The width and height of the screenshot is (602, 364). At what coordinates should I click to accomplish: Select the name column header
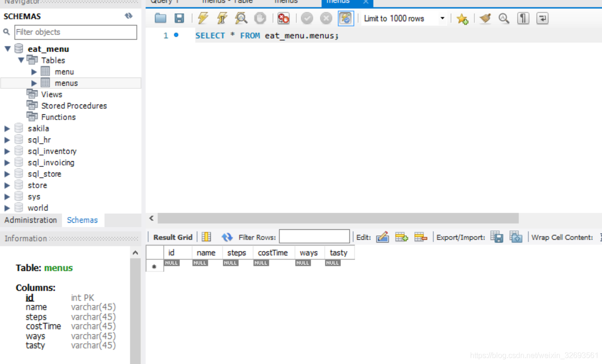pyautogui.click(x=207, y=253)
